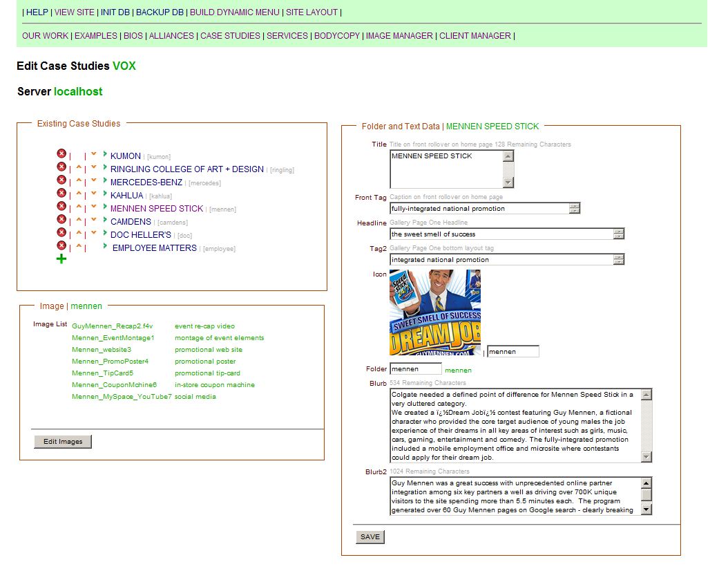Move DOC HELLER'S down in the list

coord(94,233)
